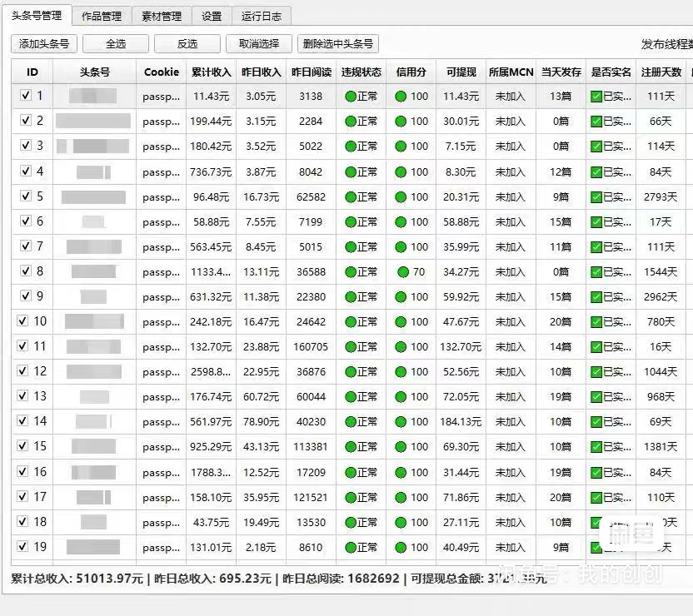Click the green 正常 status icon in row 13

point(351,397)
